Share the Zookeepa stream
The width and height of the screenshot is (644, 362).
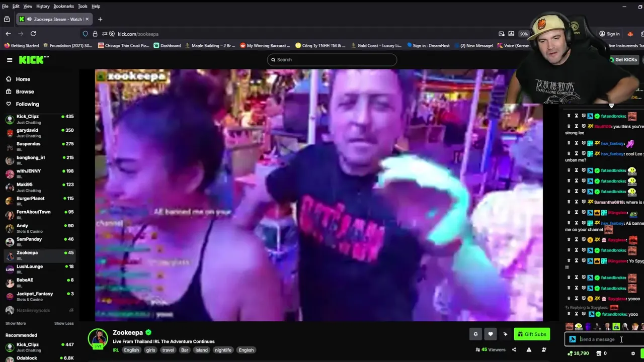pos(514,350)
